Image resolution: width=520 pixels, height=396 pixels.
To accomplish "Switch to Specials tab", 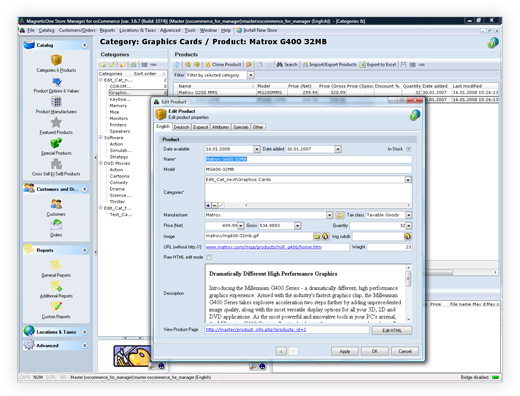I will pos(241,127).
